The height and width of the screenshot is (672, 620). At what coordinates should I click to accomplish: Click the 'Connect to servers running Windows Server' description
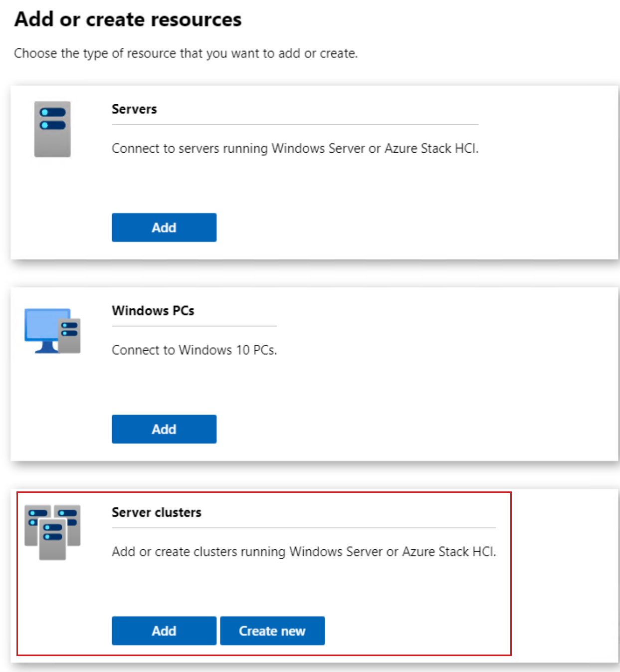click(294, 149)
